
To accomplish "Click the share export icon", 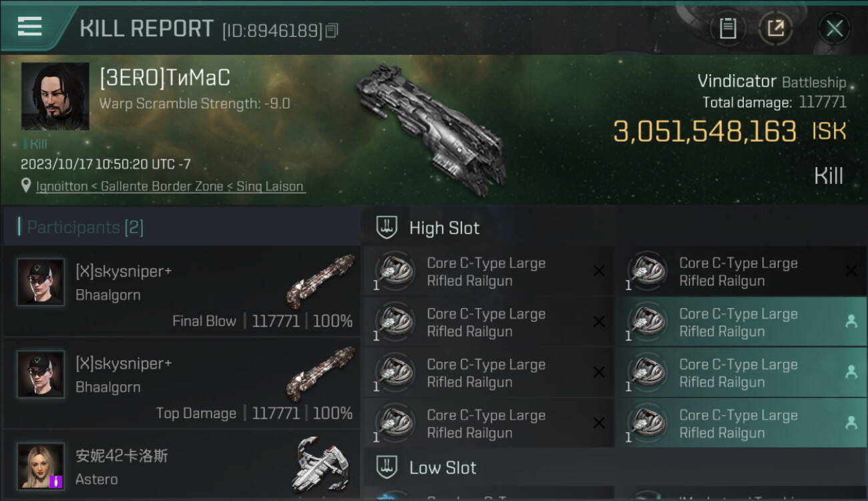I will pyautogui.click(x=776, y=28).
